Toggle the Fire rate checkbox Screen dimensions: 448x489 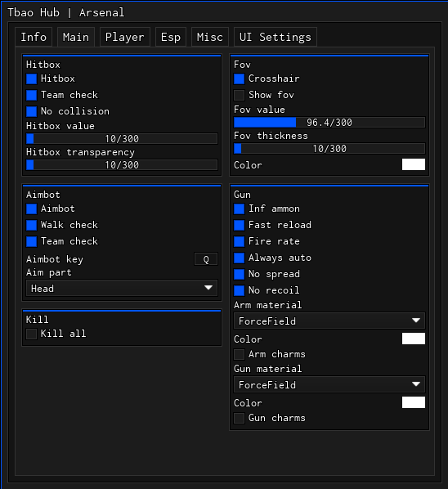239,241
